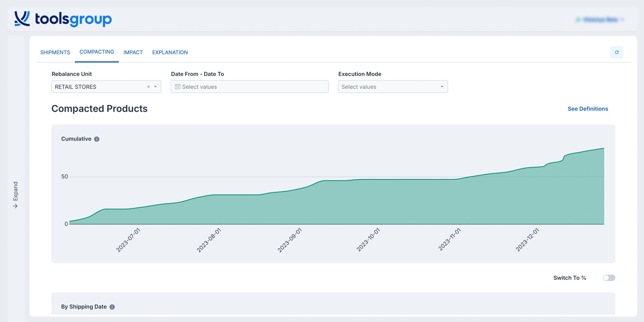Click the Cumulative info icon
Screen dimensions: 644x322
[97, 139]
